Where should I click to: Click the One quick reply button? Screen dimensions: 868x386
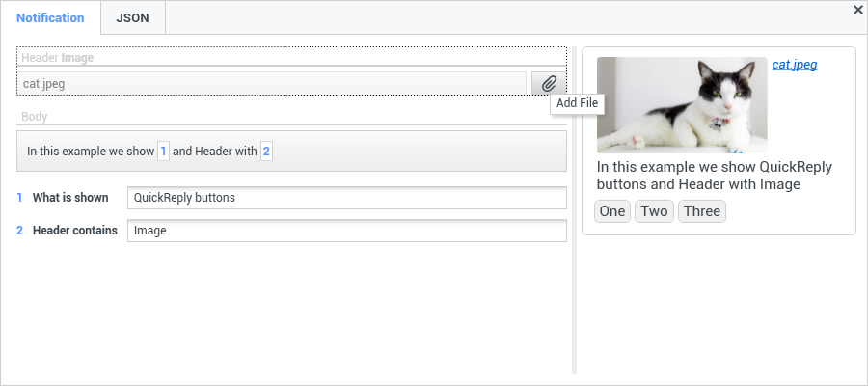pyautogui.click(x=612, y=211)
